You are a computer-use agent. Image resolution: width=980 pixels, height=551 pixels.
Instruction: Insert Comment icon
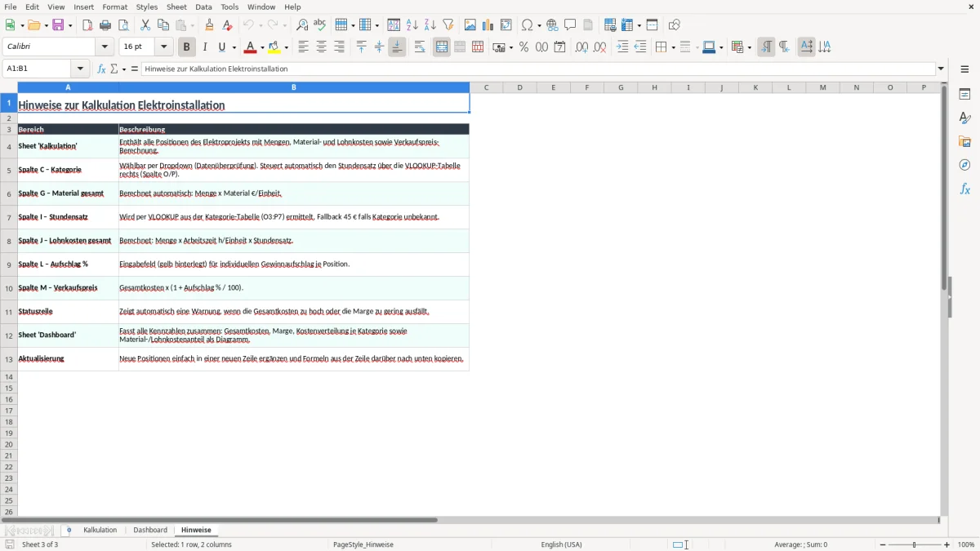[570, 25]
